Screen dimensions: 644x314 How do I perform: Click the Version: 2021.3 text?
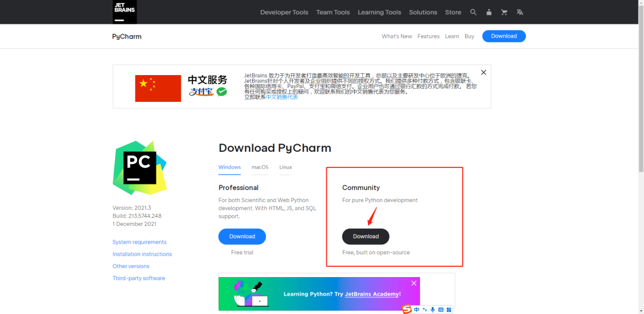tap(132, 208)
